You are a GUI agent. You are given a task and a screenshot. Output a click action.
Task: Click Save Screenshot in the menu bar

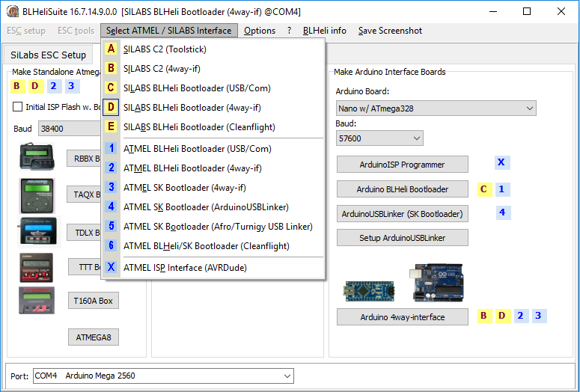390,31
